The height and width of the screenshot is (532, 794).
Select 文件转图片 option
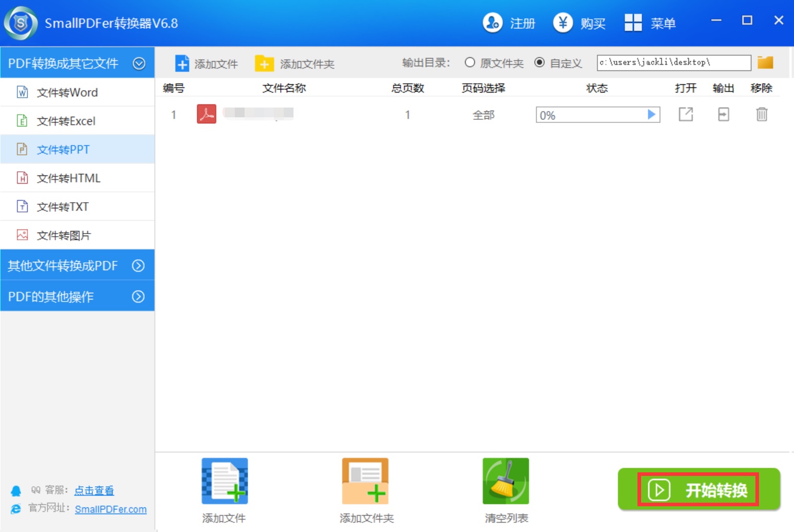click(x=77, y=235)
